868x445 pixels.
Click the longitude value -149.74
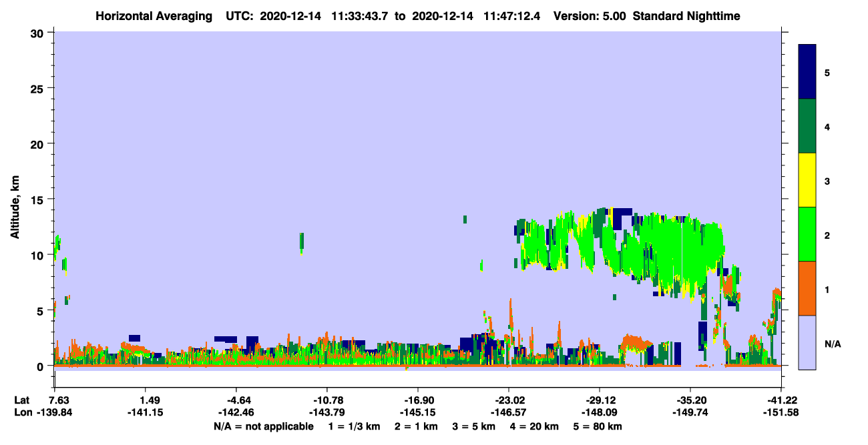pyautogui.click(x=690, y=412)
